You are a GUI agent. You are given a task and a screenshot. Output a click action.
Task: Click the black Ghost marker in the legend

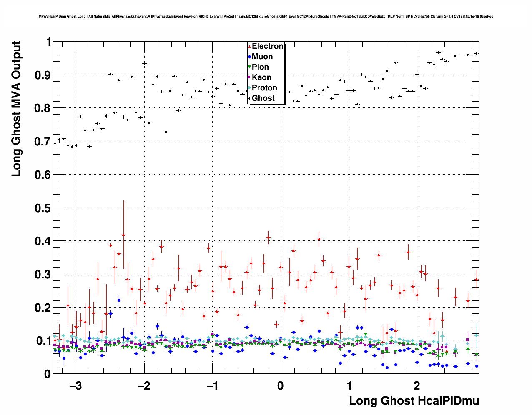[249, 98]
